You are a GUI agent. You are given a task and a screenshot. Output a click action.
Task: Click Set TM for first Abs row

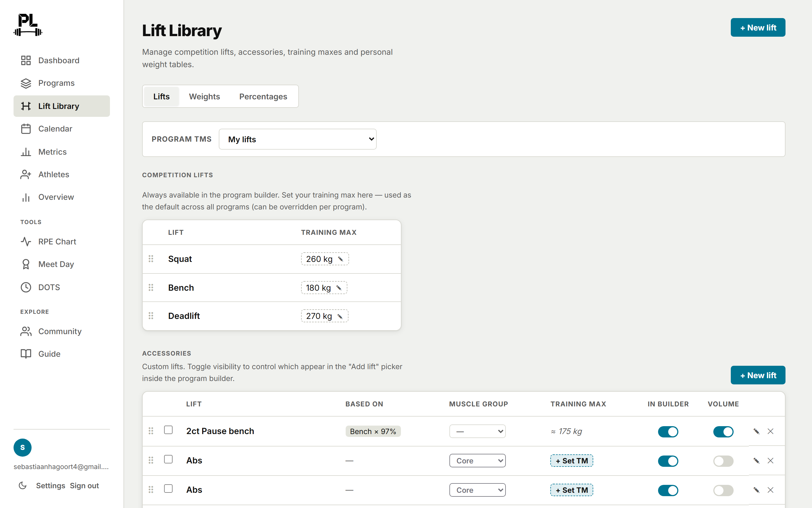[x=572, y=461]
